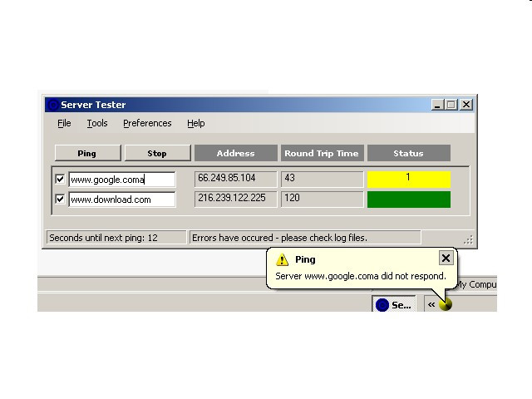
Task: Select the Server Tester taskbar button
Action: (x=393, y=304)
